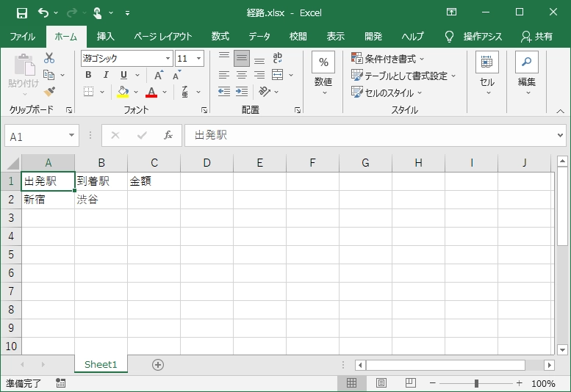Apply red font color
571x392 pixels.
151,92
